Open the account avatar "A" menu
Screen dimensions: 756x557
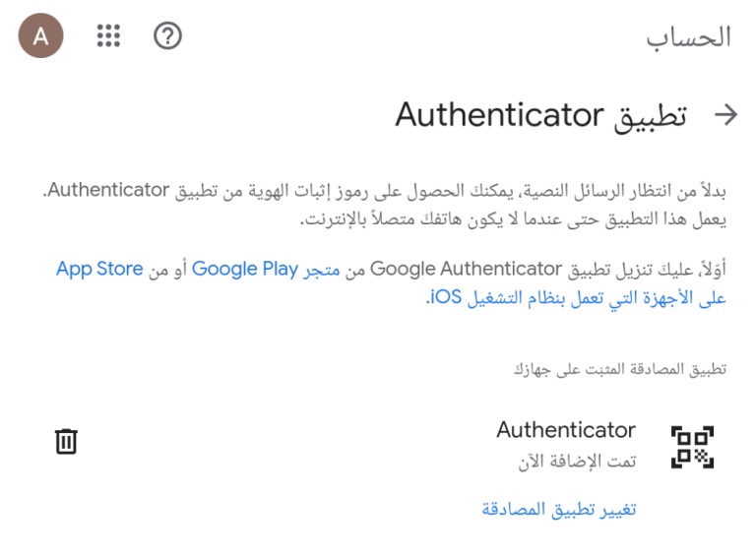[41, 35]
